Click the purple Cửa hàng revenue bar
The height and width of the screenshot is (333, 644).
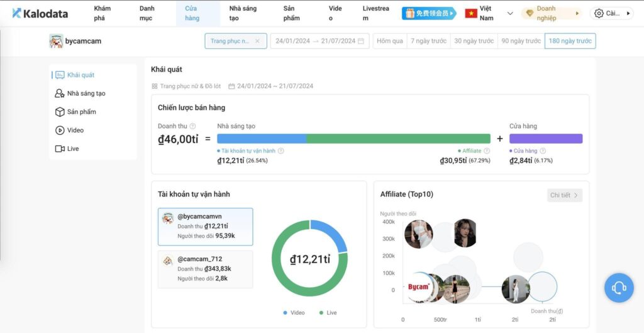pyautogui.click(x=546, y=138)
